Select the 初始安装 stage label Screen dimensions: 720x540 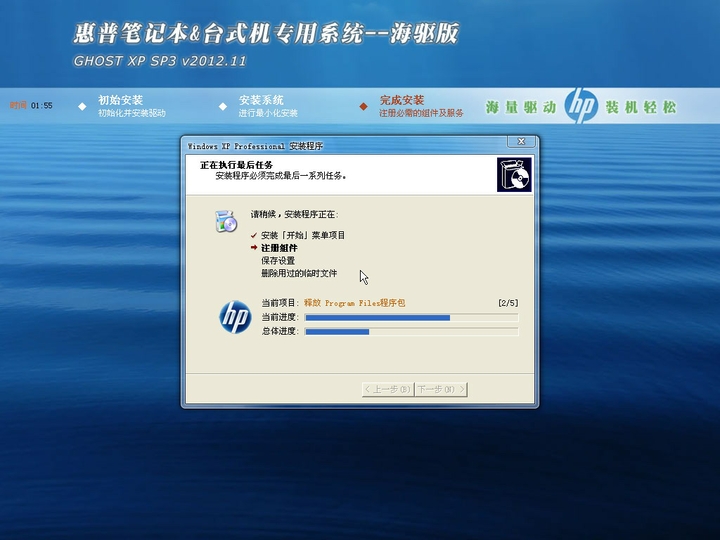click(x=120, y=100)
